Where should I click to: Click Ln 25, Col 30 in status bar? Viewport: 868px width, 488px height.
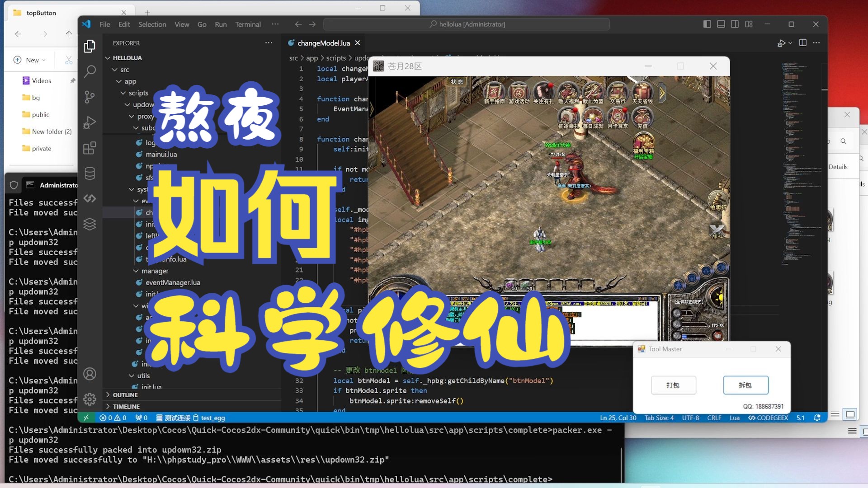618,418
